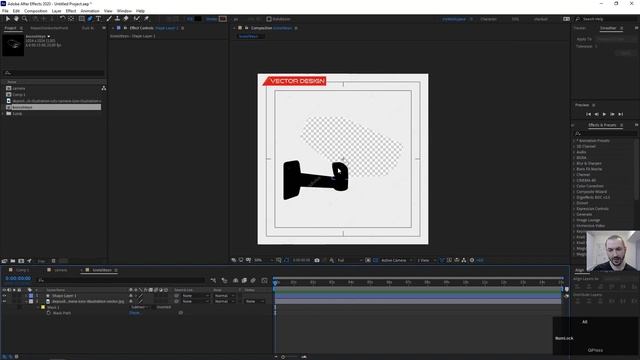Open the composition flowchart icon in viewer footer
The width and height of the screenshot is (640, 360).
point(464,260)
